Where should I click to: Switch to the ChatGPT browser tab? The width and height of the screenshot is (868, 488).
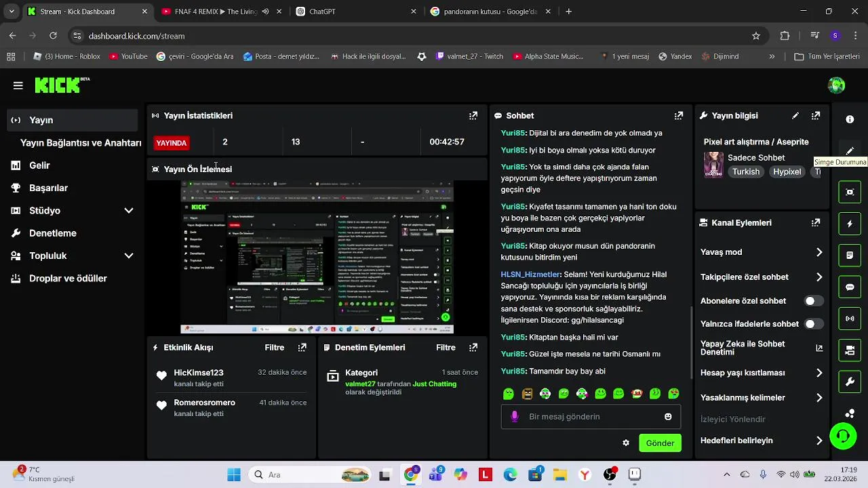pos(355,12)
